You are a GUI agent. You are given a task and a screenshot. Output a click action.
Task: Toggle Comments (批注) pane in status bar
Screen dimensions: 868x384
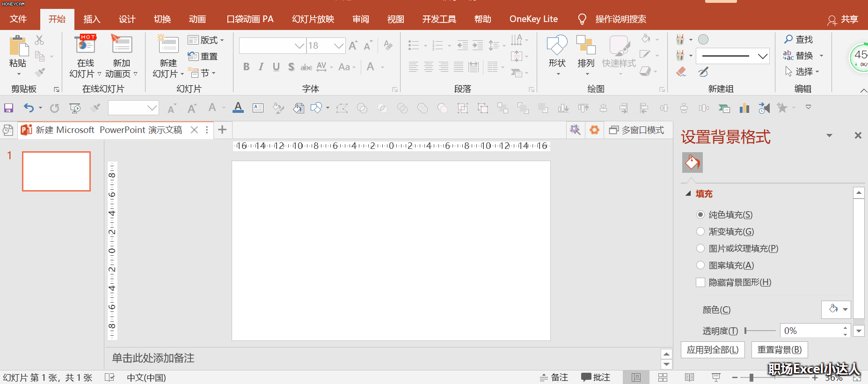(x=596, y=377)
